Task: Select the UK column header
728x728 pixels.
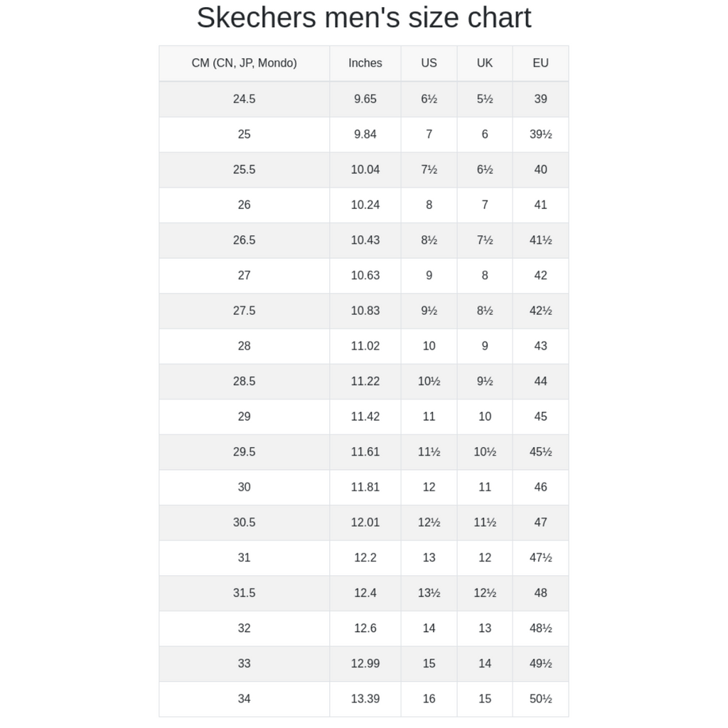Action: coord(485,63)
